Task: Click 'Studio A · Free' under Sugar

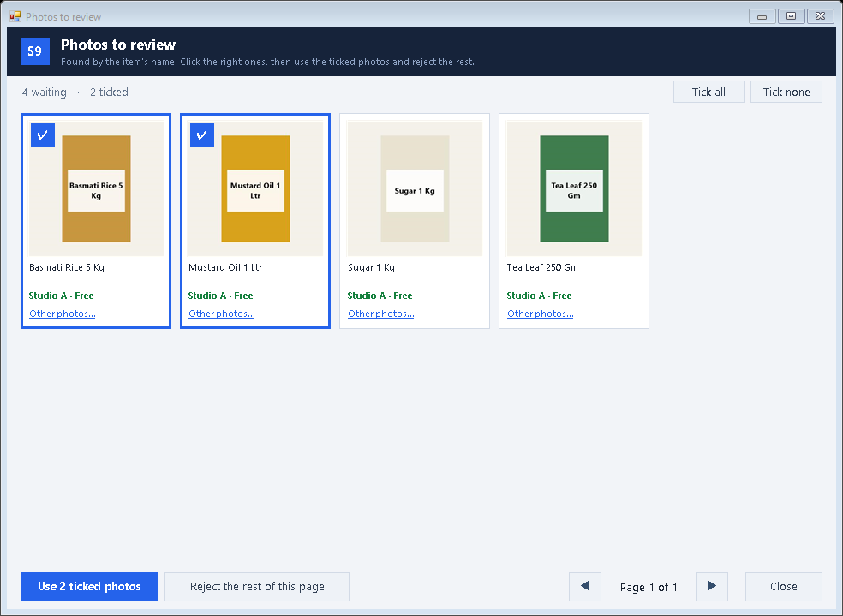Action: pos(380,296)
